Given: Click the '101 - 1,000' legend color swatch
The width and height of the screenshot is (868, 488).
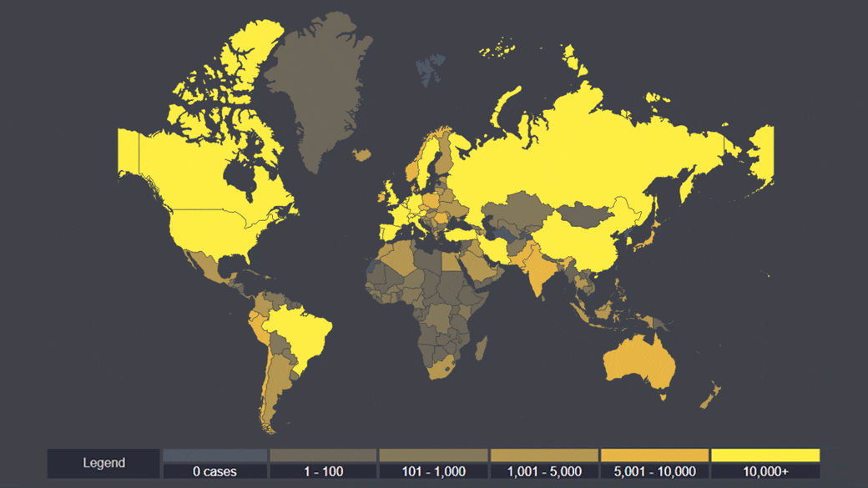Looking at the screenshot, I should click(433, 455).
